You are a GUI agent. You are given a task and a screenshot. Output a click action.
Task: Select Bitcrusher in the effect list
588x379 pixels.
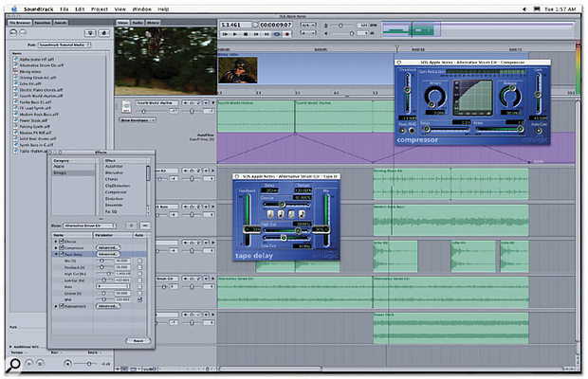click(114, 172)
